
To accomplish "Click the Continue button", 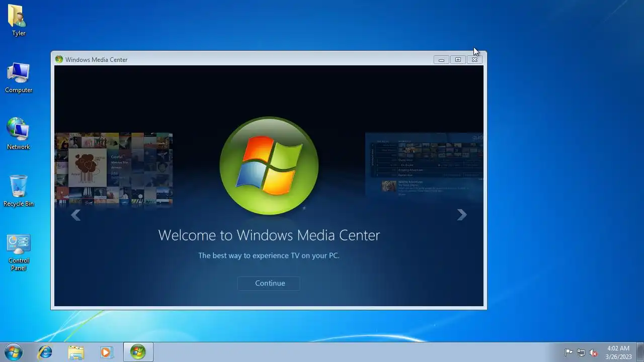I will [x=269, y=283].
